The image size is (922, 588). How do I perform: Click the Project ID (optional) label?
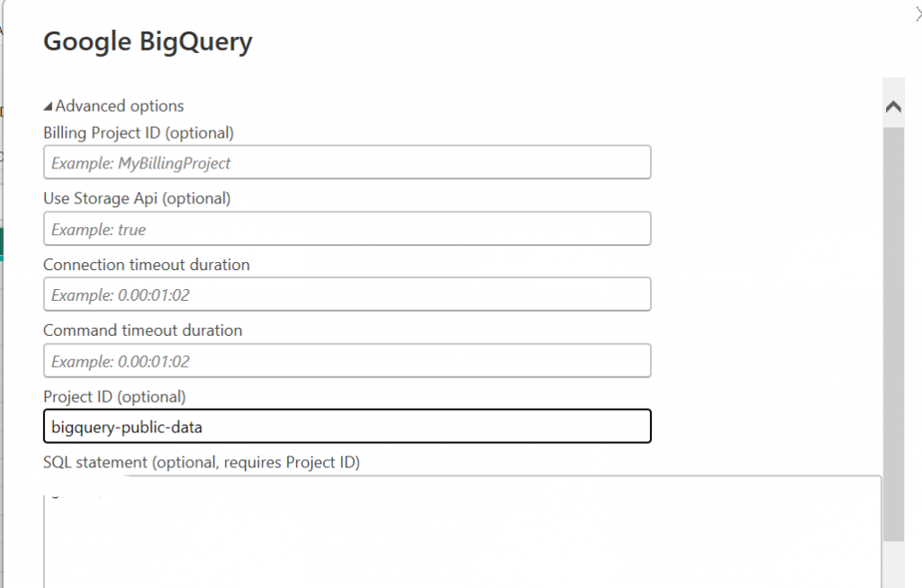coord(114,396)
